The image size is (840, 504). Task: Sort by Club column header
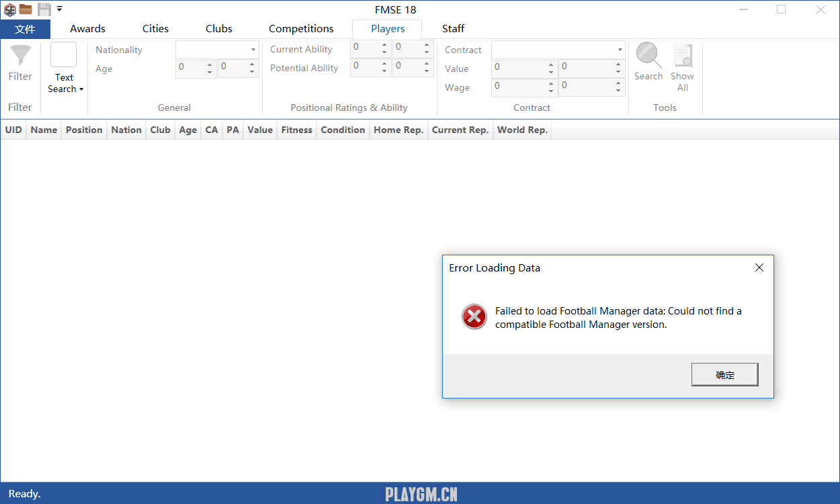click(160, 130)
